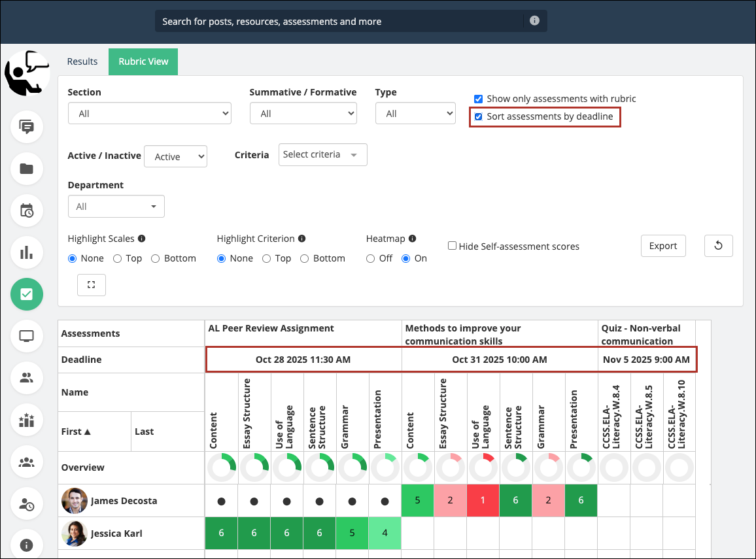Open the calendar schedule icon in sidebar
Image resolution: width=756 pixels, height=559 pixels.
(27, 211)
